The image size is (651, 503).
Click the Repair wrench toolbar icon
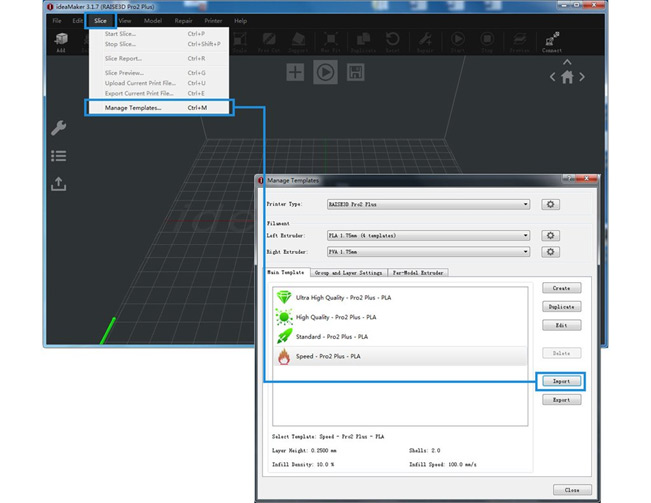(x=425, y=42)
